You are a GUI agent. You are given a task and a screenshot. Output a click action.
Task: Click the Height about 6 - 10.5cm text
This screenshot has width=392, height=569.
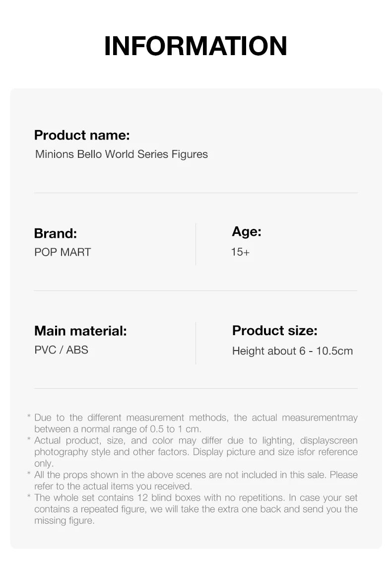click(292, 351)
